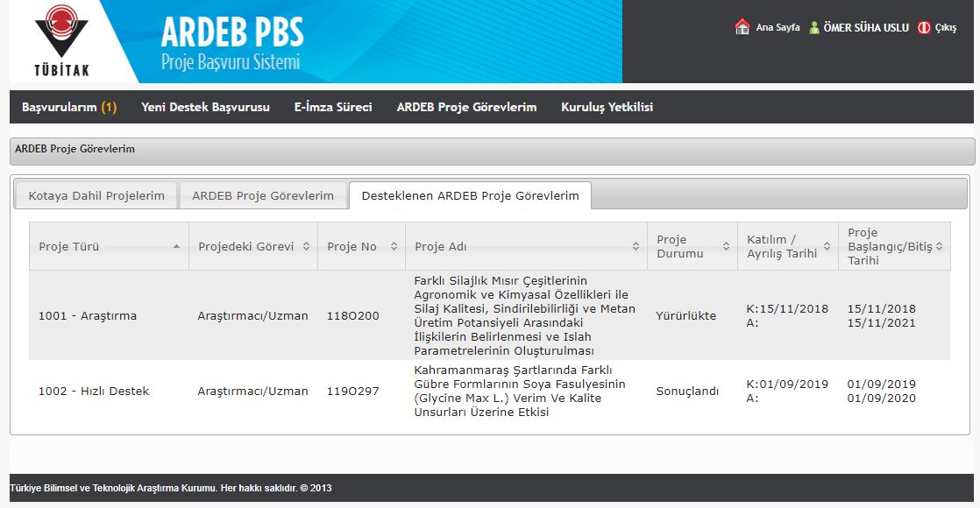Sort by Katılım / Ayrılış Tarihi arrows

point(827,246)
